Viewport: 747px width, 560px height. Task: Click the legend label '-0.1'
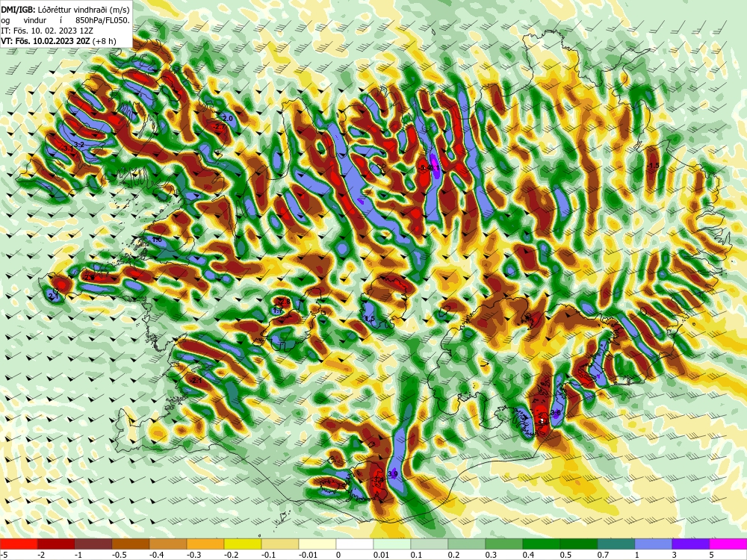coord(269,555)
